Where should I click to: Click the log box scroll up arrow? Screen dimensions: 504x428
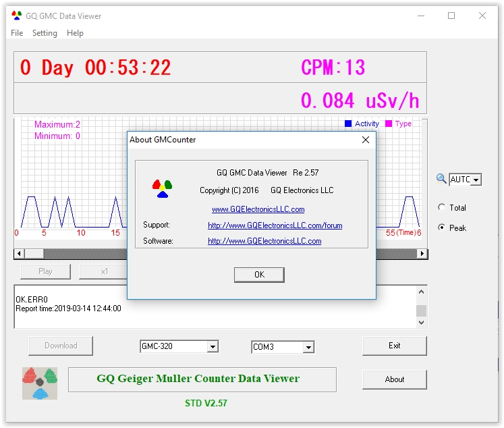pos(422,292)
